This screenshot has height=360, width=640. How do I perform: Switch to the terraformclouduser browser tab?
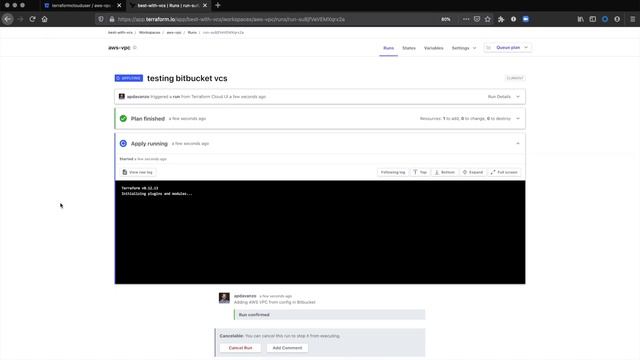click(x=82, y=5)
